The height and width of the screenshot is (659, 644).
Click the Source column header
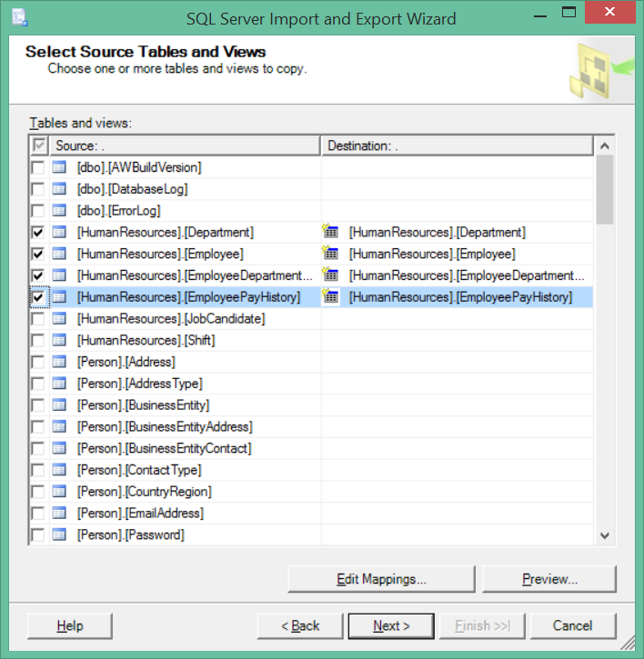point(185,145)
